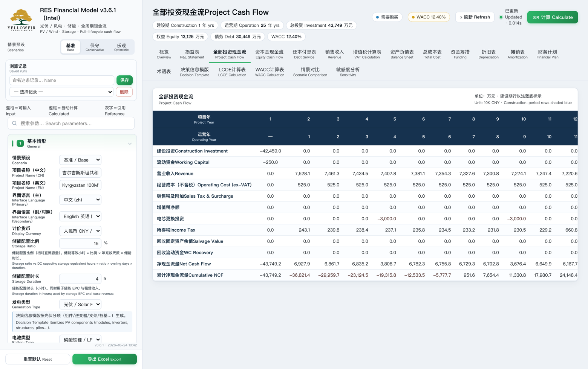The image size is (588, 369).
Task: Open the secondary interface language dropdown
Action: point(80,216)
